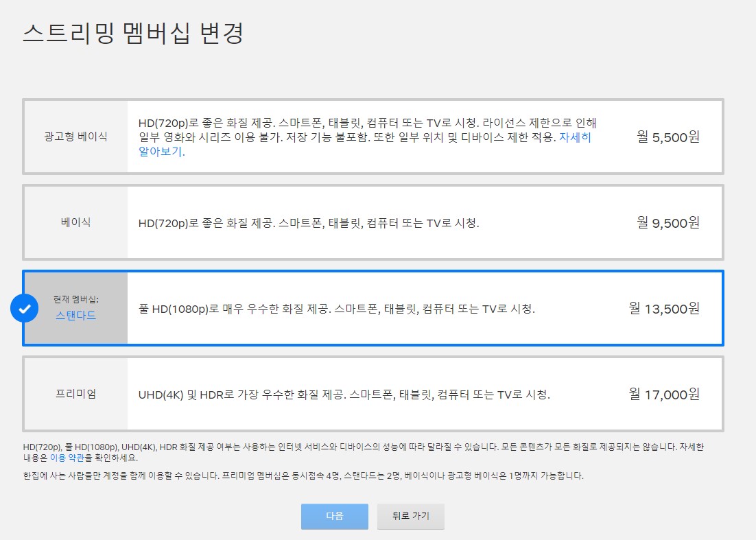756x540 pixels.
Task: Click the 월 9,500원 price label
Action: pos(666,223)
